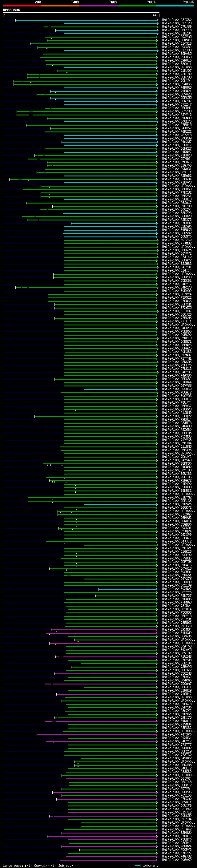
Task: Select the UniRef100_C1MJD7 label
Action: 177,71
